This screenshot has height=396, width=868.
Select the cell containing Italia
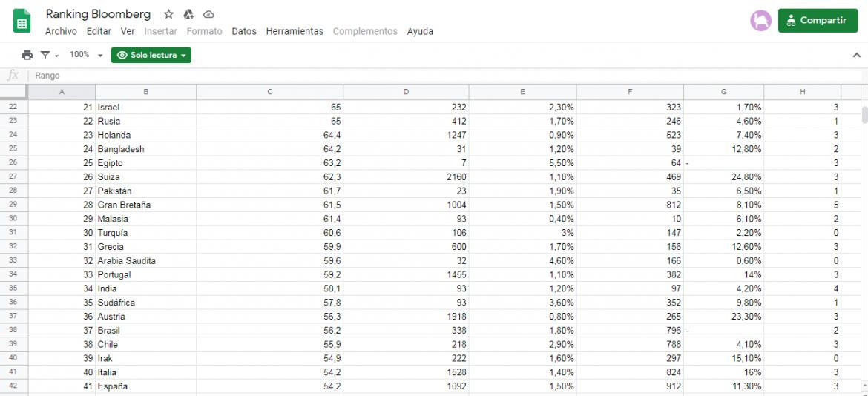click(x=145, y=372)
